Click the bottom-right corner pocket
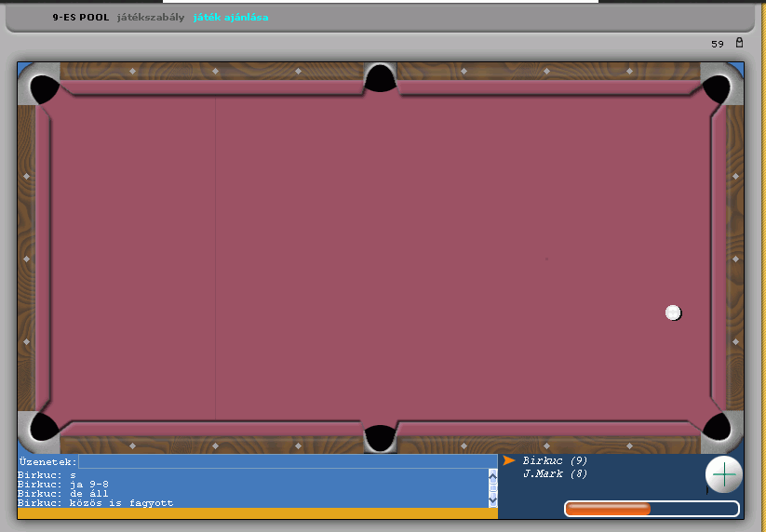 pos(718,426)
